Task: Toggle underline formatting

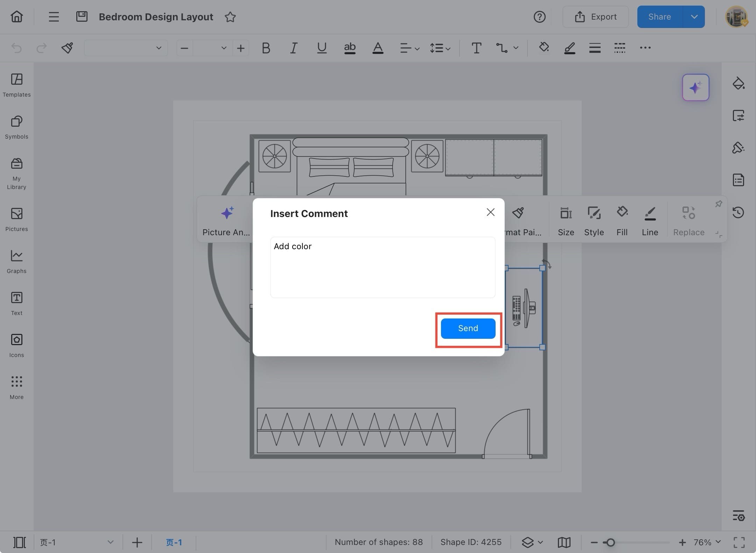Action: point(321,48)
